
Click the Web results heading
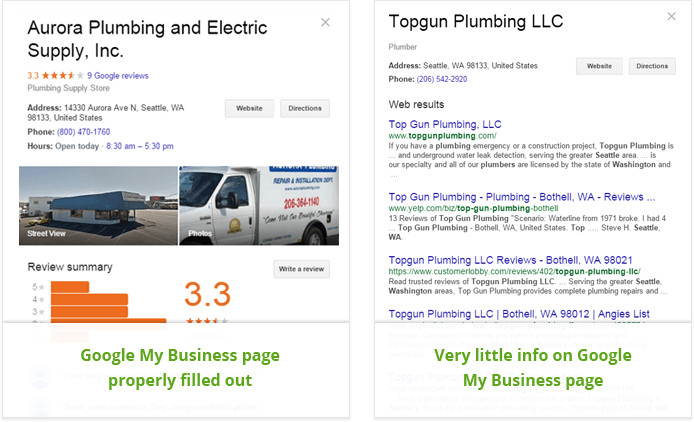point(416,105)
